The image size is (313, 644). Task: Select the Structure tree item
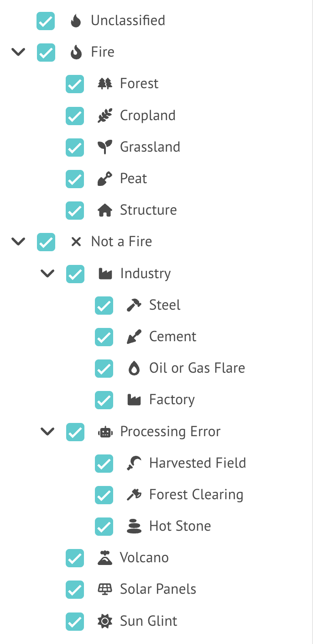coord(148,210)
